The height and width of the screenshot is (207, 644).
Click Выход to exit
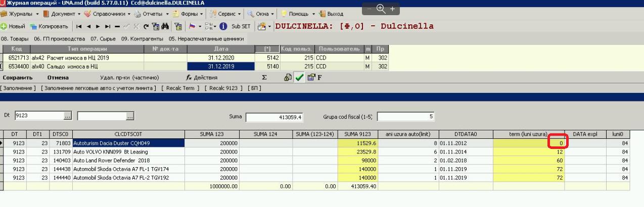331,14
